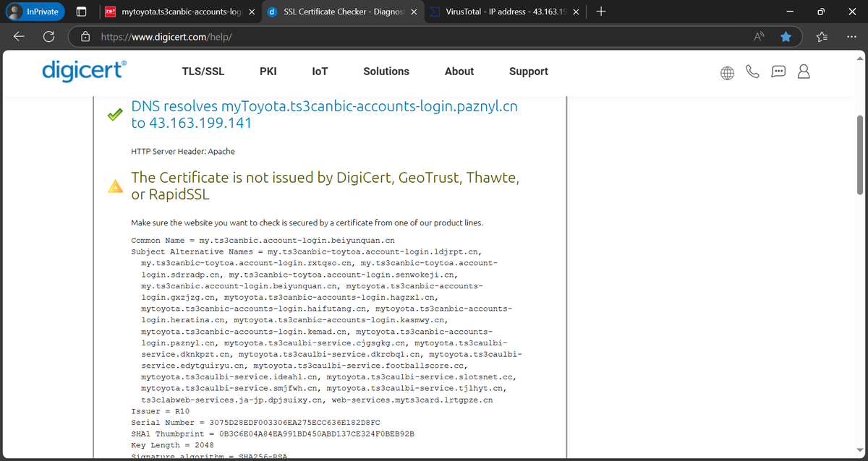The height and width of the screenshot is (461, 868).
Task: Activate the read aloud icon
Action: (759, 36)
